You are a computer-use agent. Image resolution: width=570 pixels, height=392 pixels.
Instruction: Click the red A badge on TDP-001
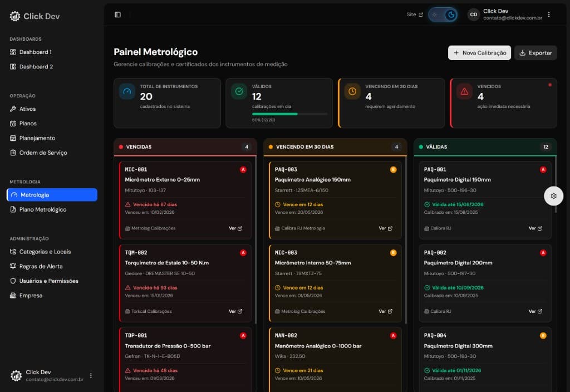(243, 336)
